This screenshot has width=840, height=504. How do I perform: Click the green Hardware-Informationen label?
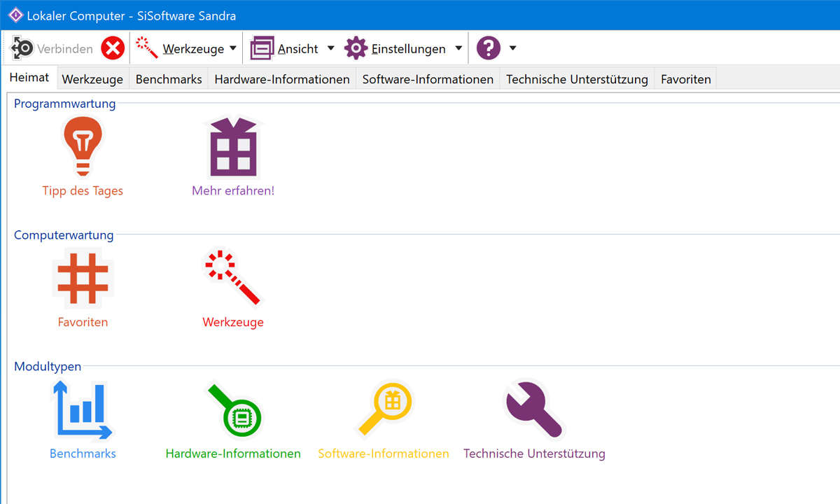pyautogui.click(x=233, y=454)
